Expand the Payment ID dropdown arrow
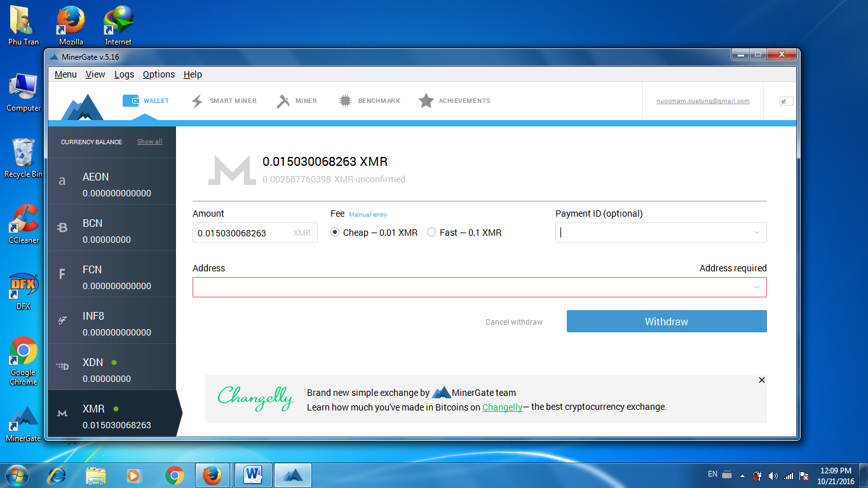The width and height of the screenshot is (868, 488). point(757,233)
